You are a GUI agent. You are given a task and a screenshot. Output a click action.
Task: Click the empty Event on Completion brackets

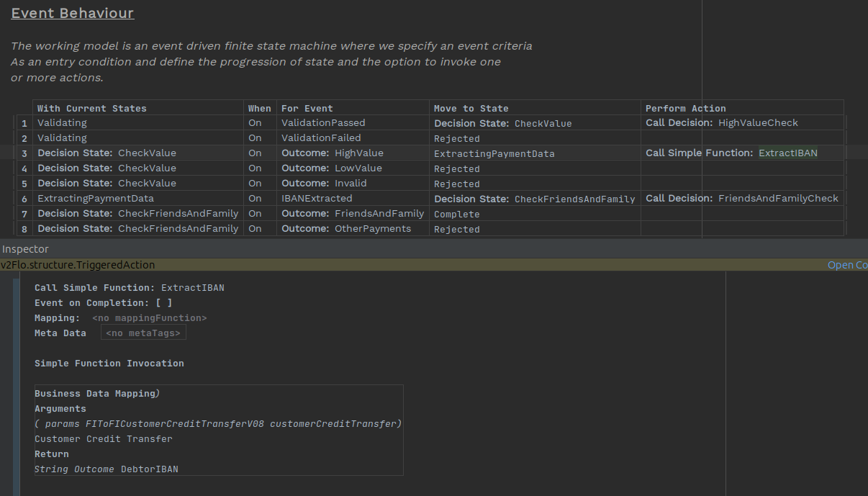click(164, 303)
